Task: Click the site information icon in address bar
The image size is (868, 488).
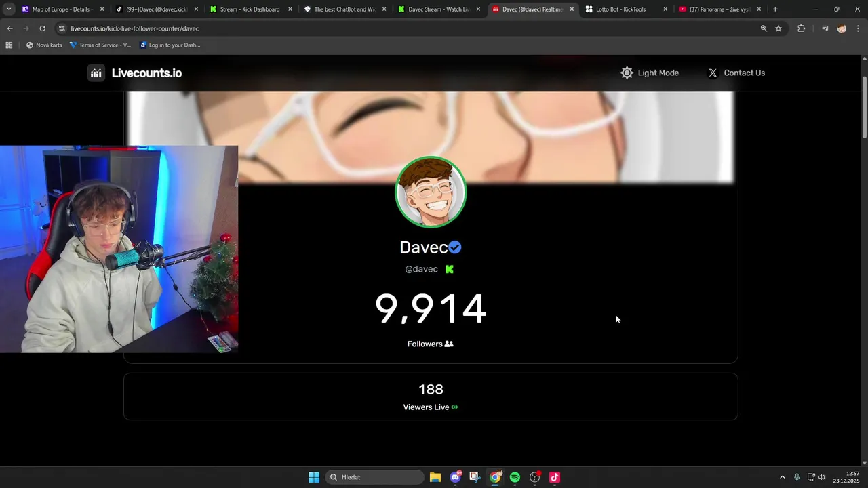Action: 62,28
